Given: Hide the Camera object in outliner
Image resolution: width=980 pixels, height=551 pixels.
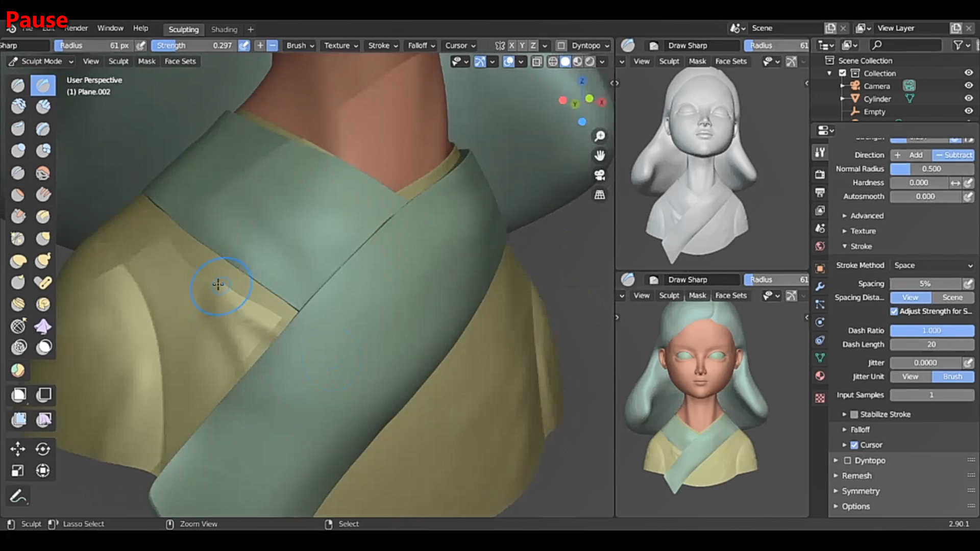Looking at the screenshot, I should tap(968, 86).
